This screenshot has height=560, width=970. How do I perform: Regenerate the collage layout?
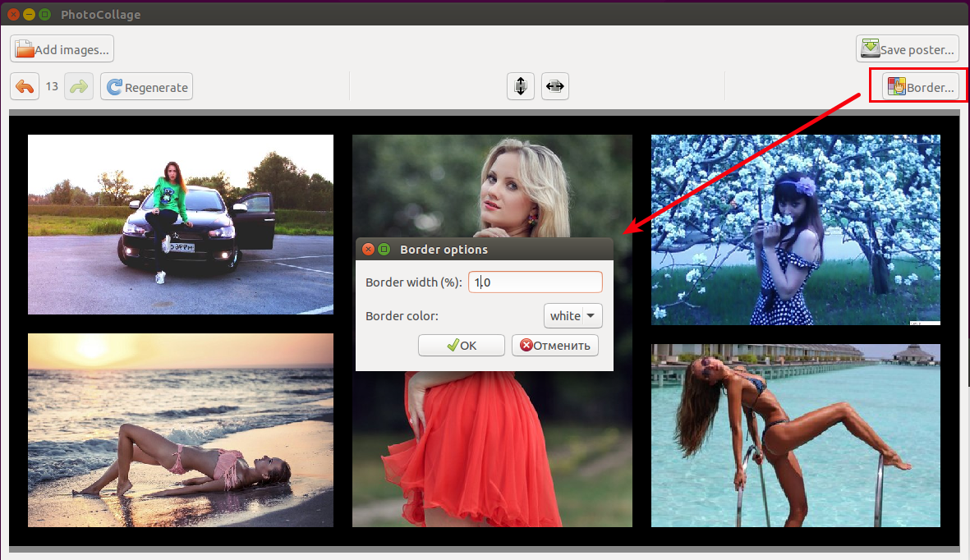click(x=147, y=87)
